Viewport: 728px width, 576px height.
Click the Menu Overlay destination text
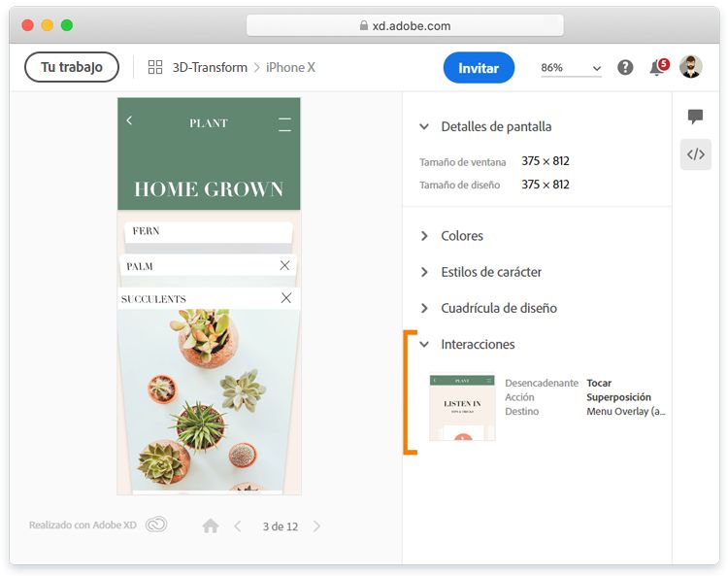point(625,412)
